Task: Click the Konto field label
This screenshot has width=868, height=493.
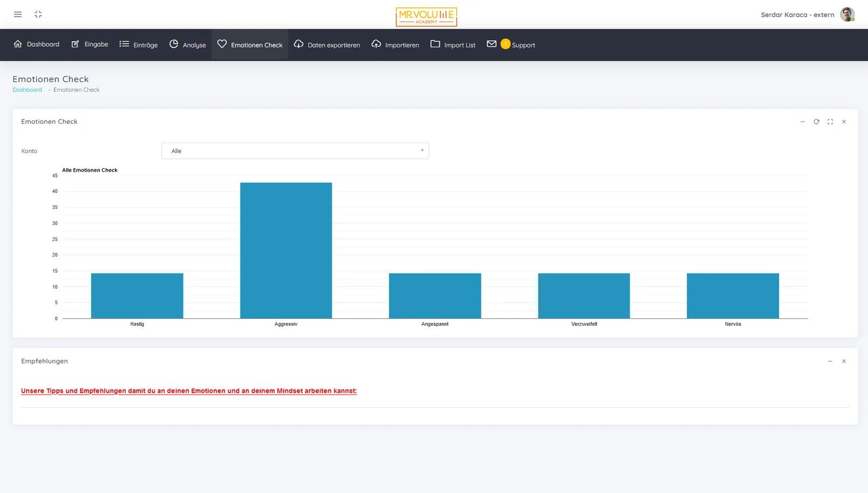Action: click(29, 151)
